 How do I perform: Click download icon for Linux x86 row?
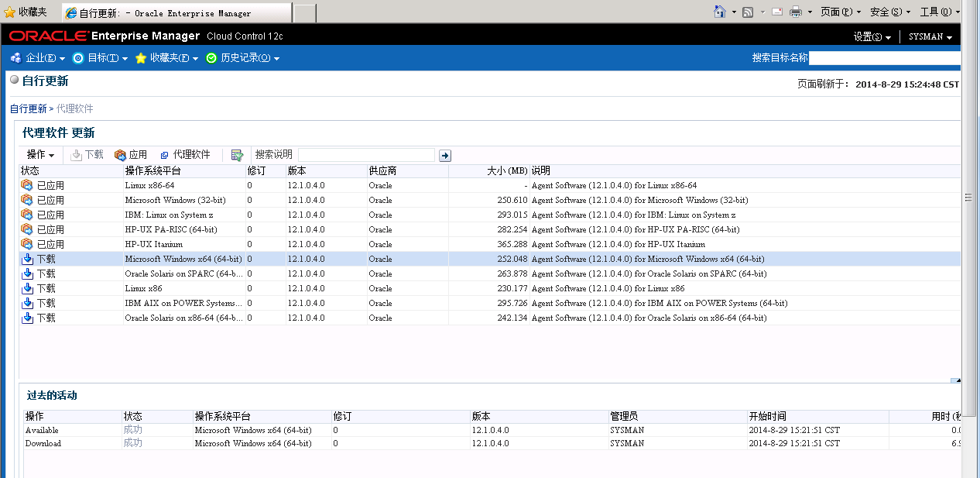(27, 288)
